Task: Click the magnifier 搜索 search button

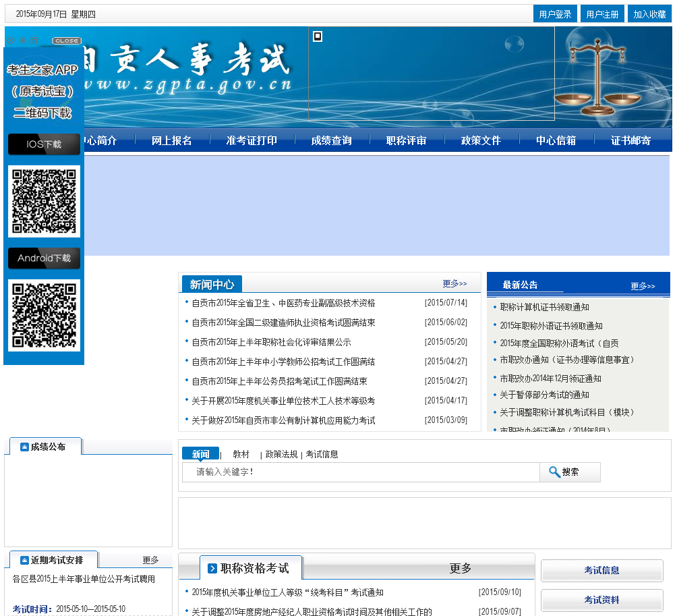Action: [569, 472]
